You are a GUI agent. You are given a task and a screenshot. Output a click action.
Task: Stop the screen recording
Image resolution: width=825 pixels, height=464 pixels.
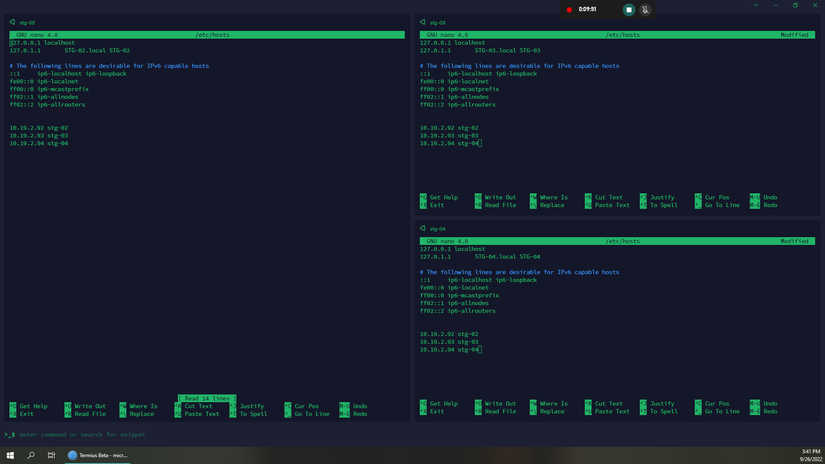[629, 9]
